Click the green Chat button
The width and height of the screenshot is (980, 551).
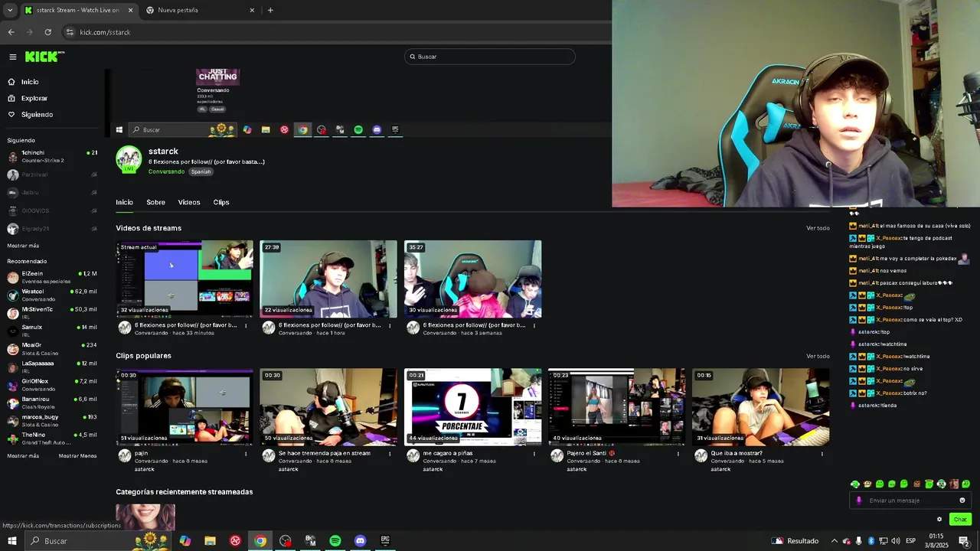pos(960,520)
